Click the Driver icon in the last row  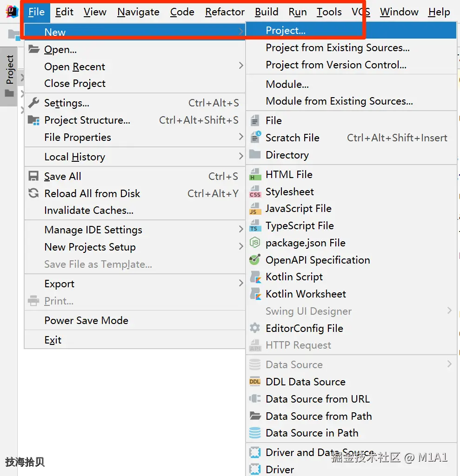pyautogui.click(x=255, y=469)
